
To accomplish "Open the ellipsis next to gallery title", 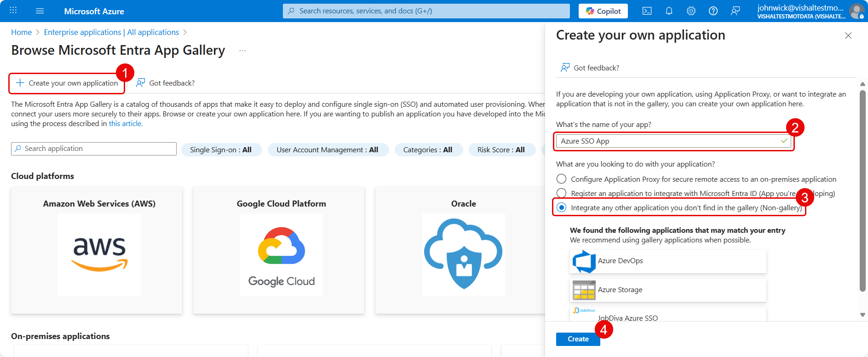I will (x=242, y=51).
